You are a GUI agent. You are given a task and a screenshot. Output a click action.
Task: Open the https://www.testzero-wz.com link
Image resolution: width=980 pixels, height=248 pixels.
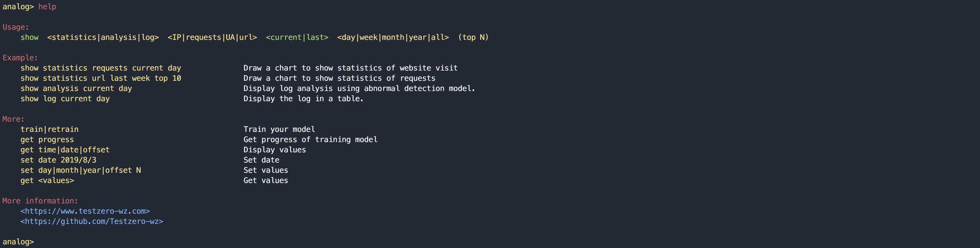[85, 211]
